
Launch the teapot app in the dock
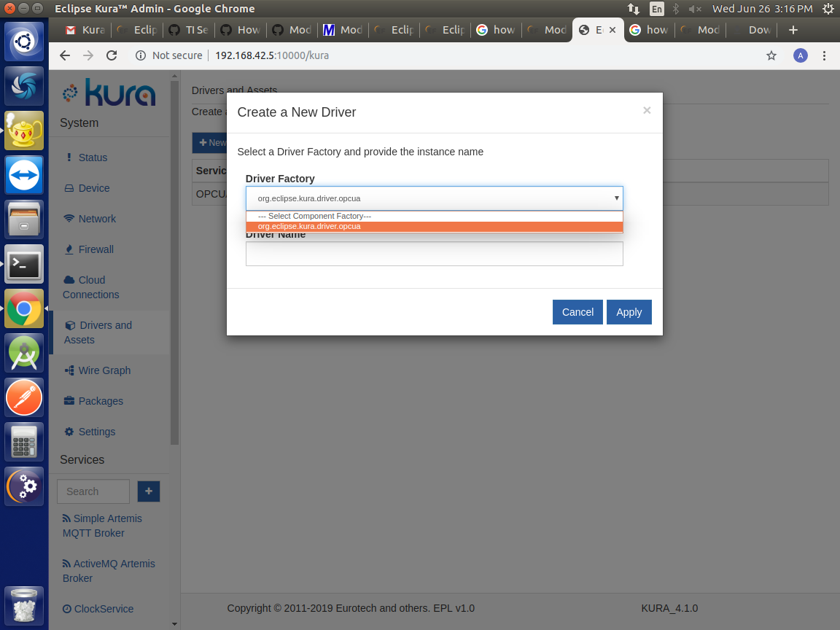point(24,131)
